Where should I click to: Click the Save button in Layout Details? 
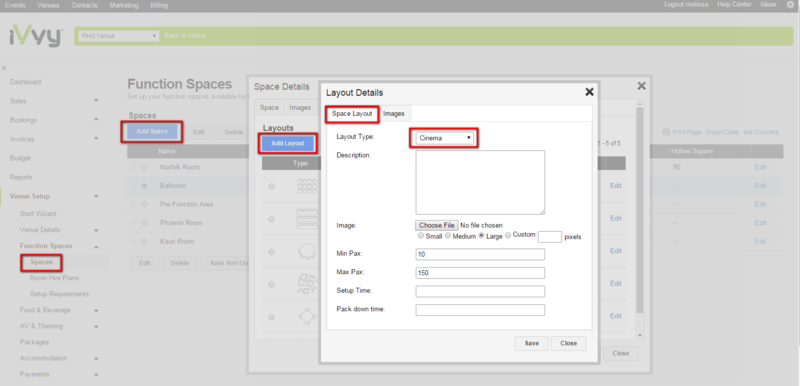click(532, 343)
